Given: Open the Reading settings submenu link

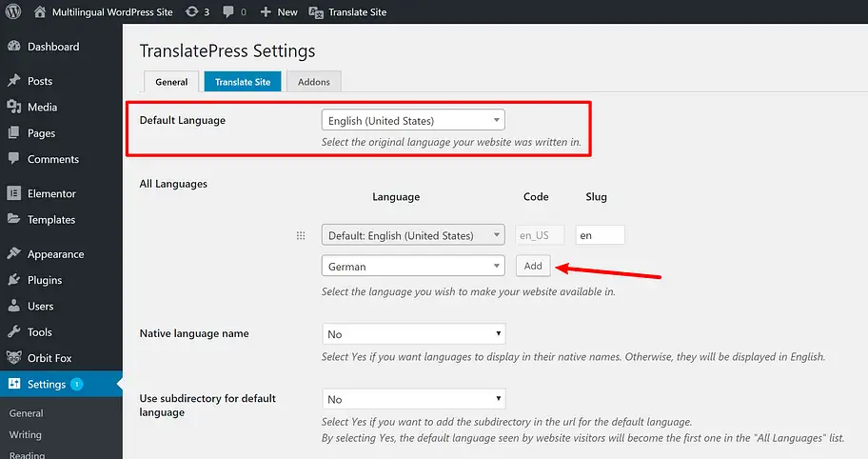Looking at the screenshot, I should click(x=27, y=454).
